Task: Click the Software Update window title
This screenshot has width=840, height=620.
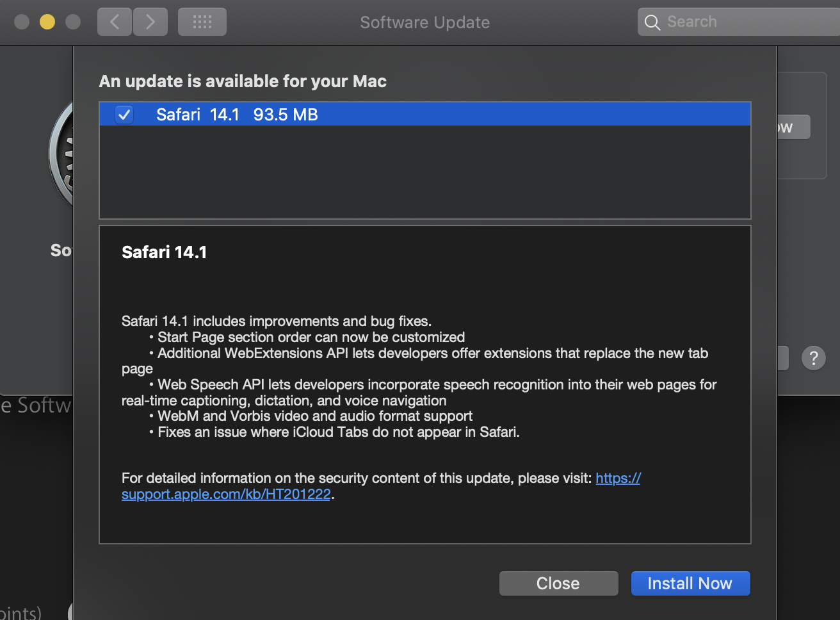Action: [x=424, y=21]
